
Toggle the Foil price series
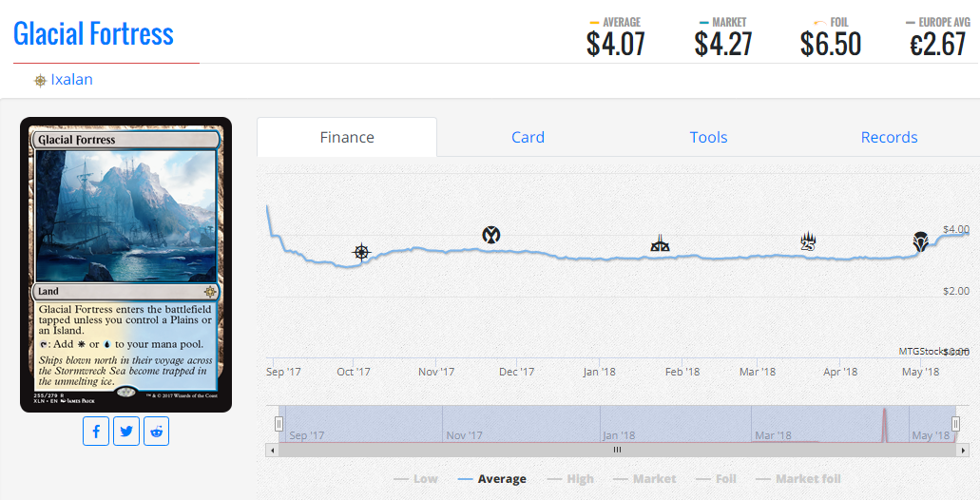click(716, 479)
